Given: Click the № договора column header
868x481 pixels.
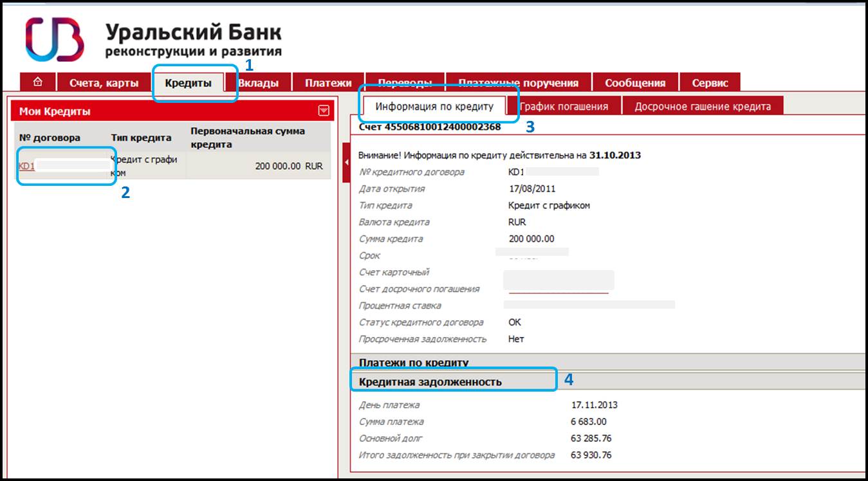Looking at the screenshot, I should click(x=50, y=138).
